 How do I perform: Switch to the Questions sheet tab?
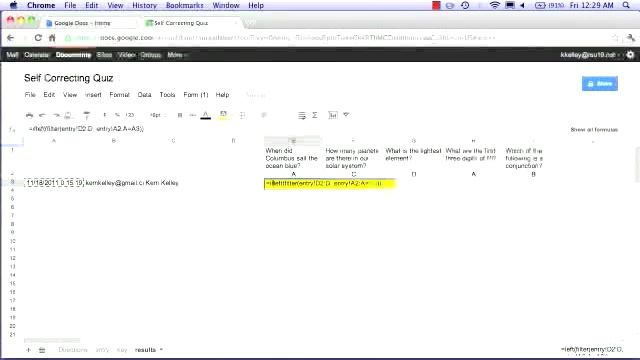click(73, 350)
